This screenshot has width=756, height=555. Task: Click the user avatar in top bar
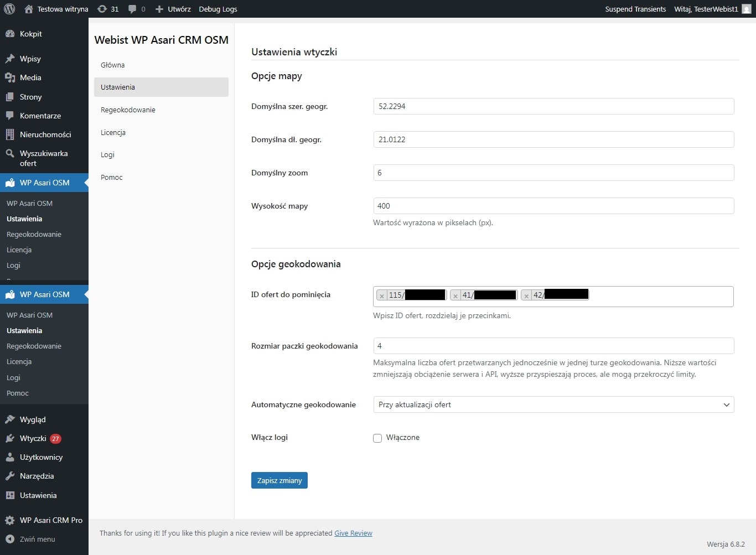coord(746,9)
